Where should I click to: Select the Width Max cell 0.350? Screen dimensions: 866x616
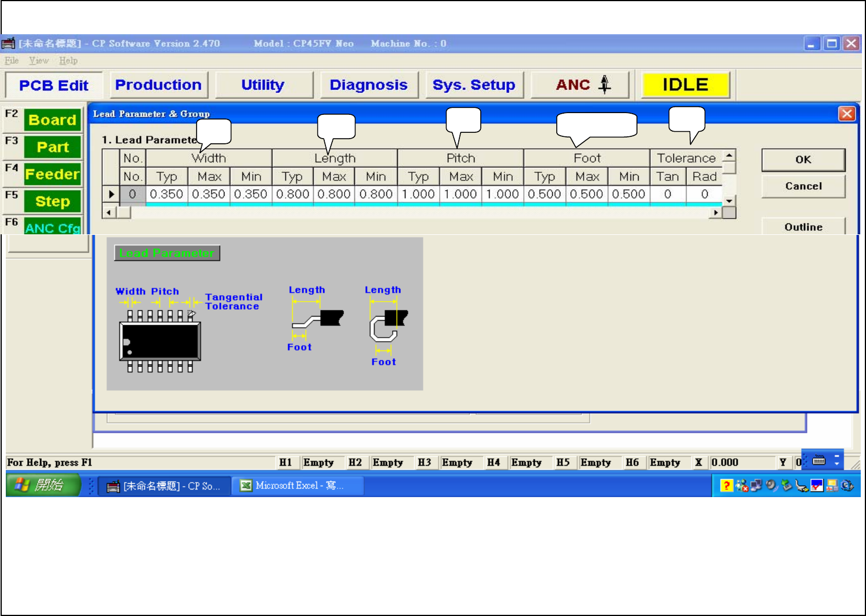209,194
